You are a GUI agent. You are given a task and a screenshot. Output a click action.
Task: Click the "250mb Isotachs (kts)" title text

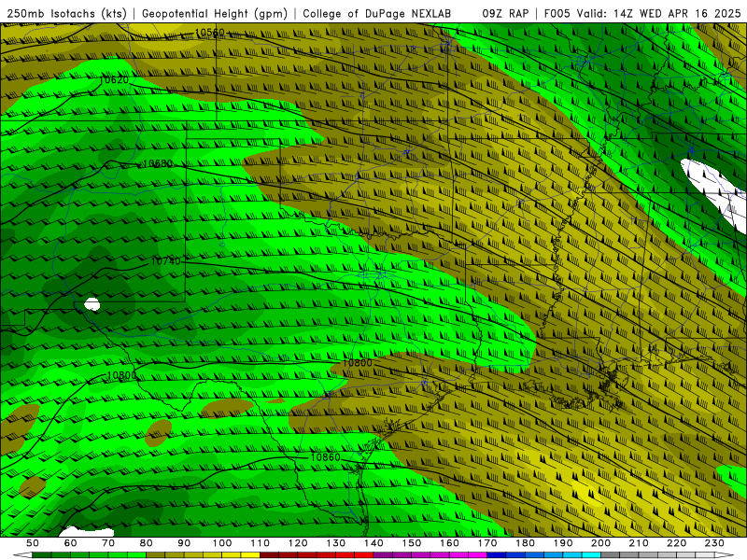pyautogui.click(x=66, y=14)
